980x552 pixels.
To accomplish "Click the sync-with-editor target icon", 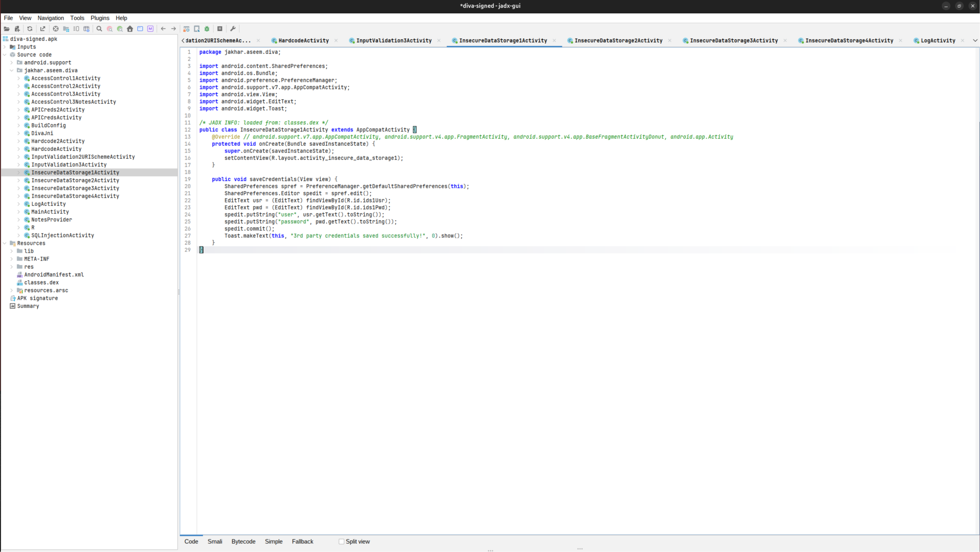I will pyautogui.click(x=56, y=29).
